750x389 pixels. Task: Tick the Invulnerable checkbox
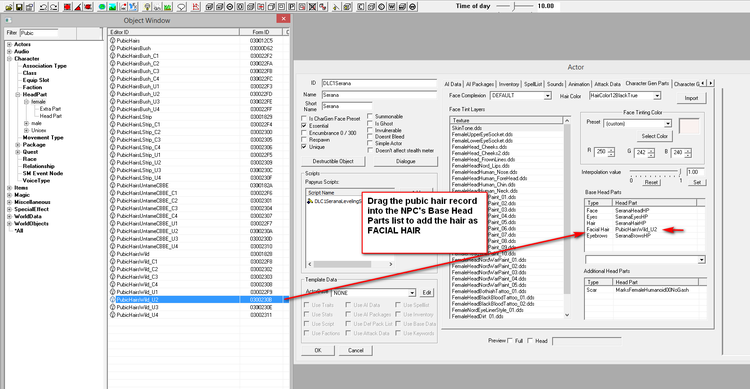(370, 130)
